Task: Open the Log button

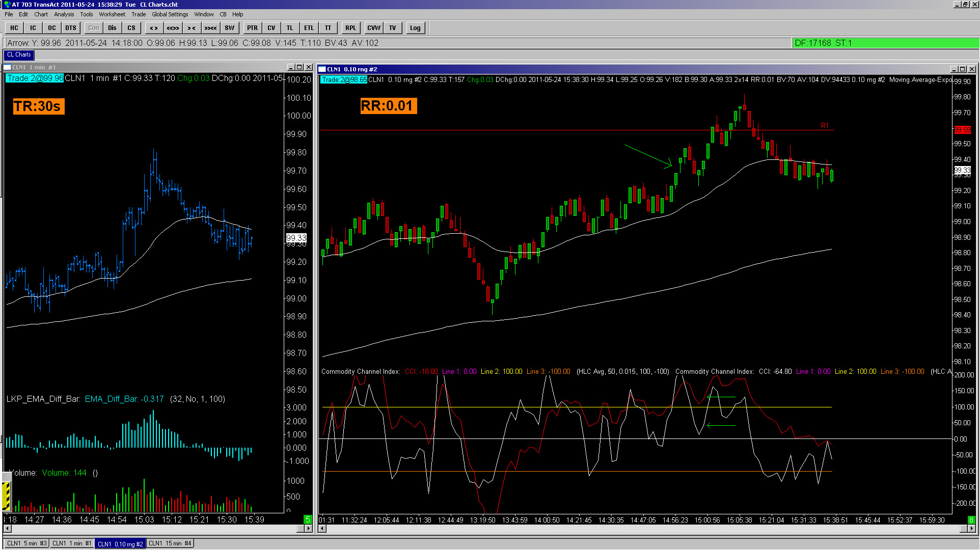Action: [415, 28]
